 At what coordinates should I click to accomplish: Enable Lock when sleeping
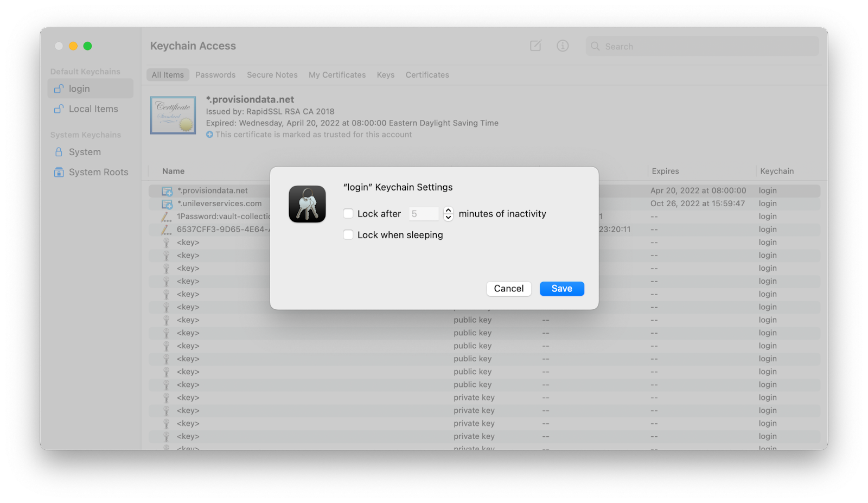click(348, 234)
